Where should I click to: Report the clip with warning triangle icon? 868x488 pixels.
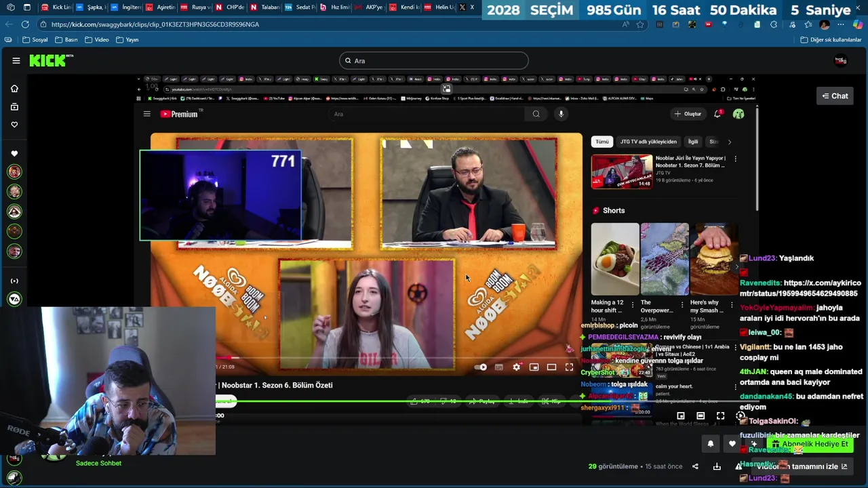[x=738, y=466]
